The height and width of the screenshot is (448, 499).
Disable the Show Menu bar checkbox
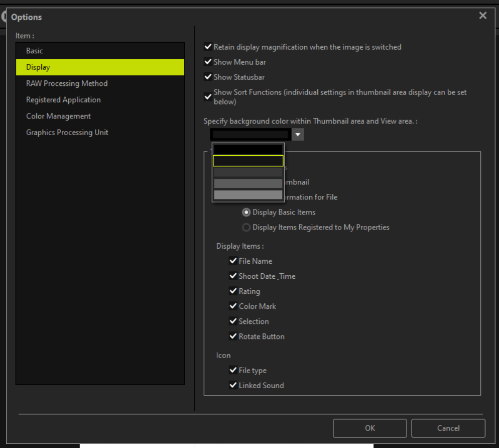(x=208, y=62)
